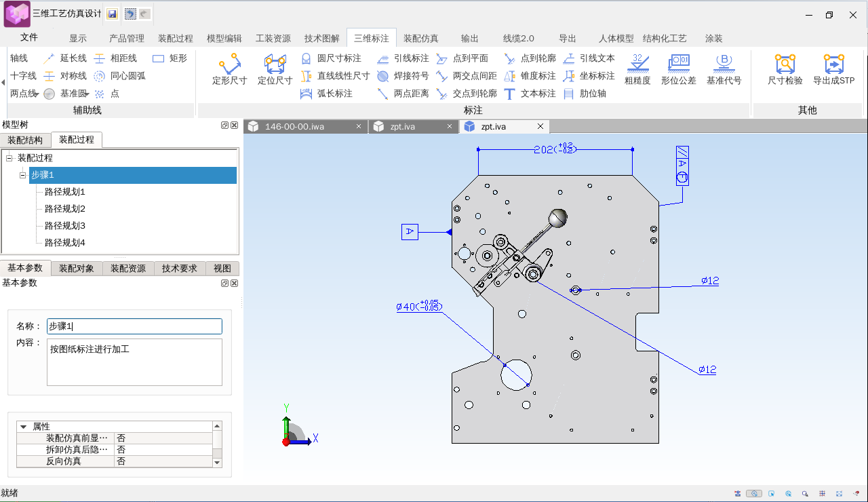This screenshot has height=502, width=868.
Task: Launch the 尺寸检验 inspection tool
Action: 785,69
